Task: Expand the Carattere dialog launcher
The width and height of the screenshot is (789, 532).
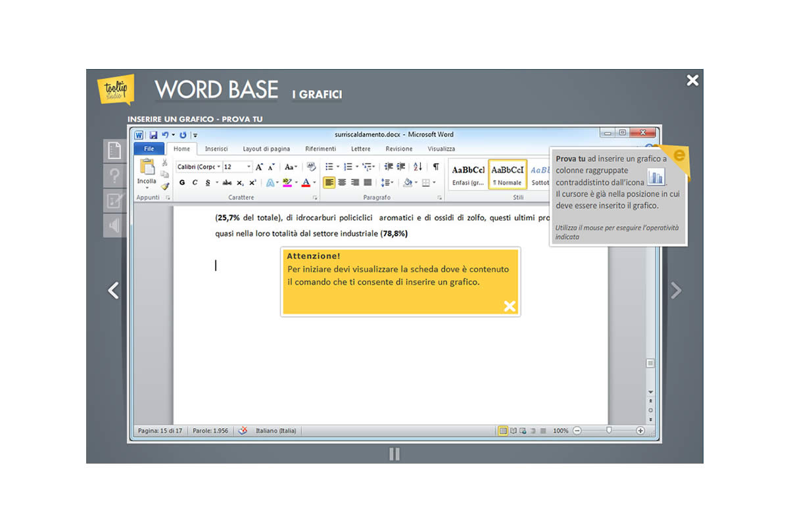Action: pyautogui.click(x=315, y=198)
